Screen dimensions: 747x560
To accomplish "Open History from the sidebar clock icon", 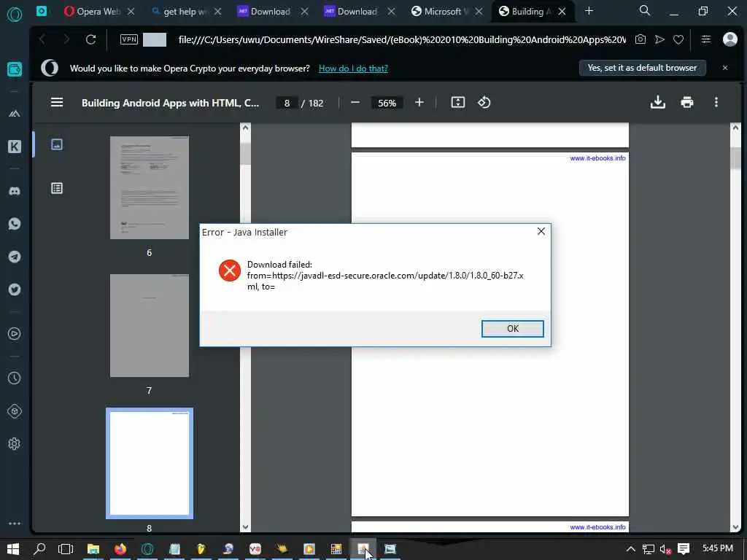I will pyautogui.click(x=15, y=378).
